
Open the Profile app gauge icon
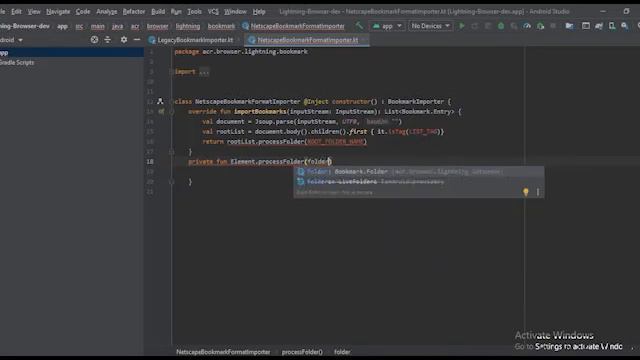pos(527,26)
